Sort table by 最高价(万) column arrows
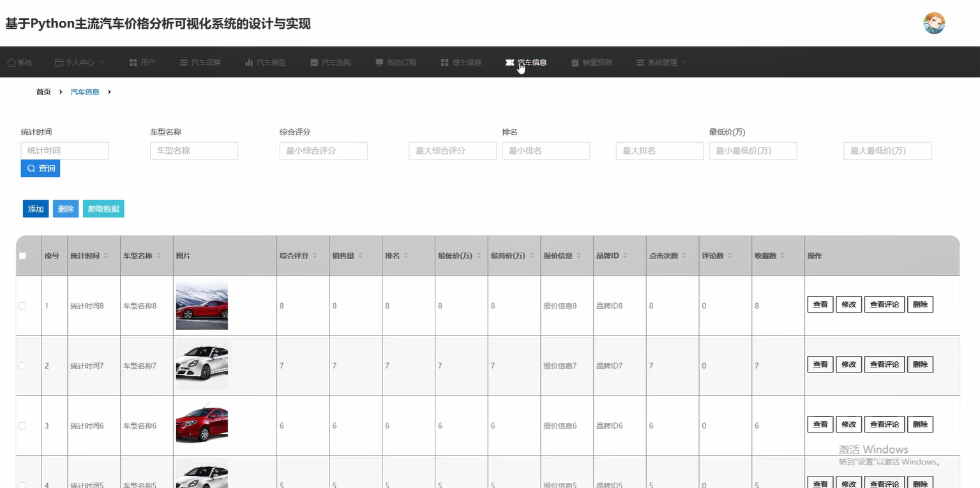The image size is (980, 488). click(532, 256)
